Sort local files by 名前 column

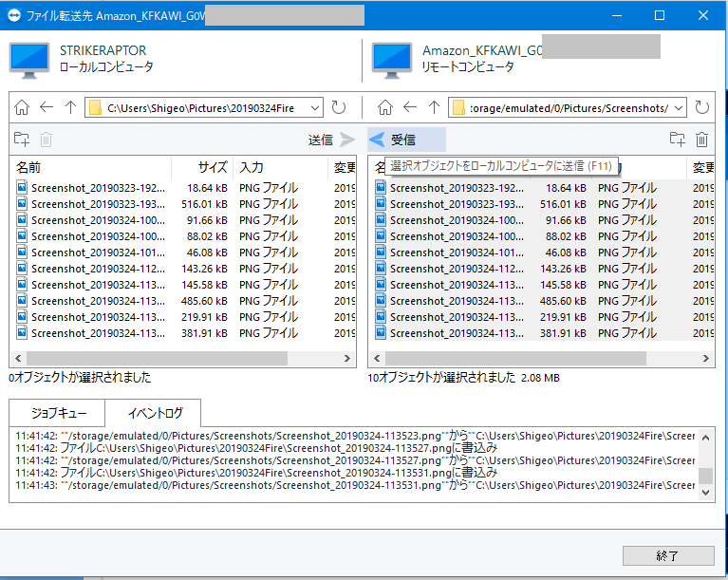point(90,167)
